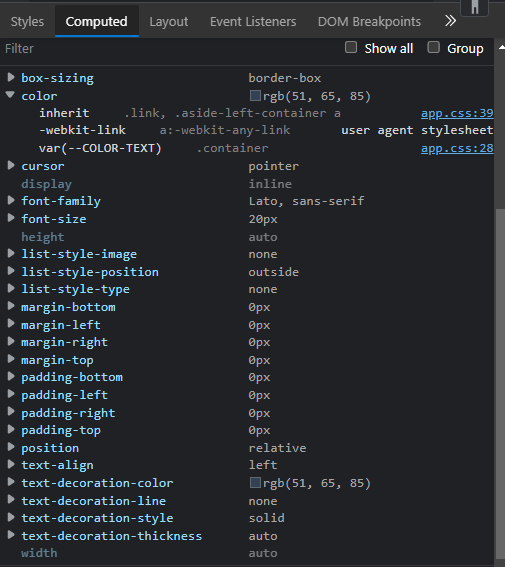505x567 pixels.
Task: Click the color property's rgb swatch
Action: [255, 96]
